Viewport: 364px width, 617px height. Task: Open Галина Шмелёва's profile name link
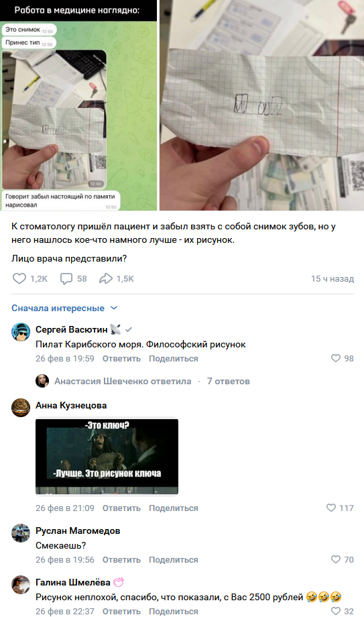click(73, 582)
